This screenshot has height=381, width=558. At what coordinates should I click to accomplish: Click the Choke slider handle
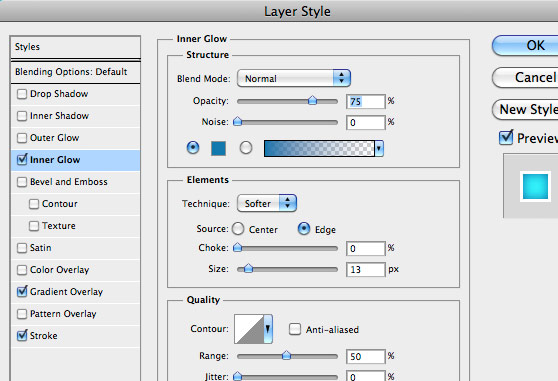[x=237, y=248]
